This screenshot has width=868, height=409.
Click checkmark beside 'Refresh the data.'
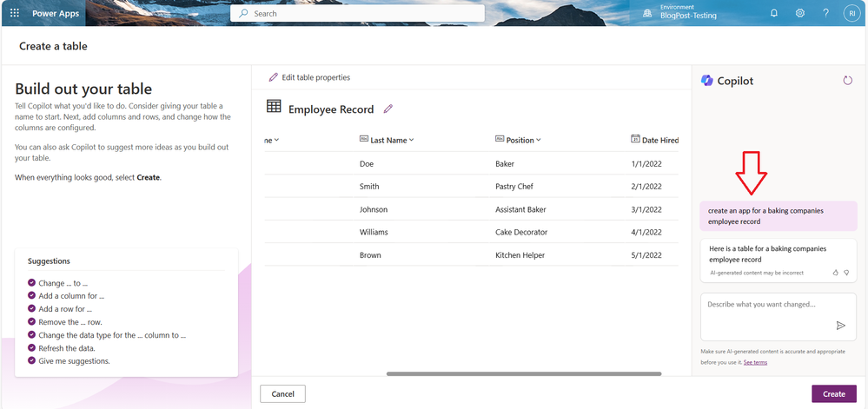click(31, 347)
